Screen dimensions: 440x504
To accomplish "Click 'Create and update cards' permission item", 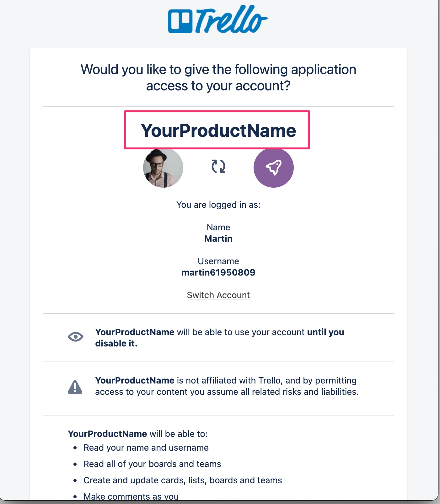I will coord(183,480).
